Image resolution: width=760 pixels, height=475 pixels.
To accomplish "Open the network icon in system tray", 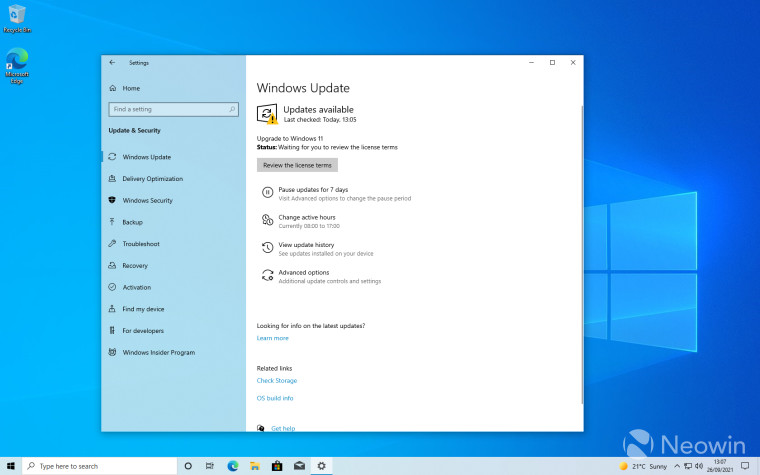I will (688, 466).
